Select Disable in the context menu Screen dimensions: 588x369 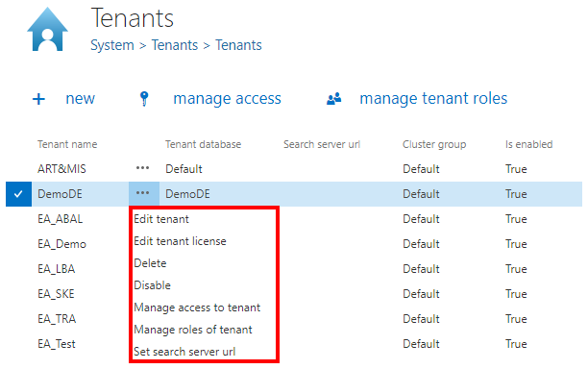pos(152,285)
